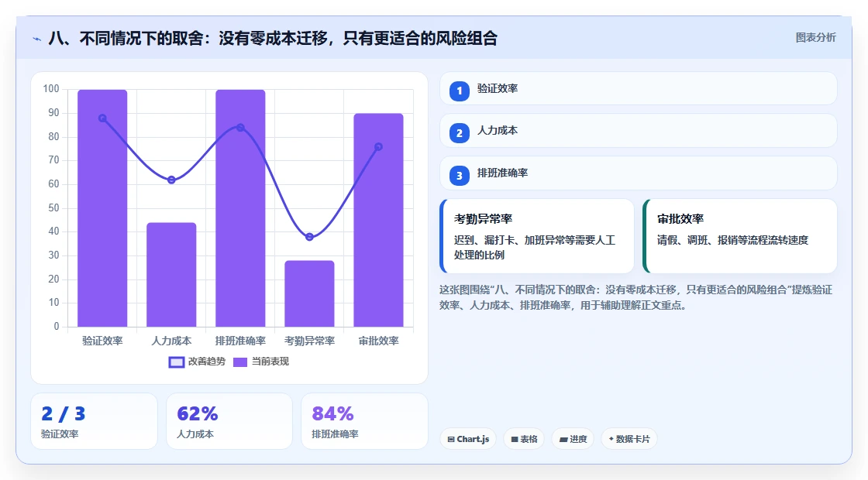The width and height of the screenshot is (868, 480).
Task: Click the lightning icon beside the section title
Action: click(37, 39)
